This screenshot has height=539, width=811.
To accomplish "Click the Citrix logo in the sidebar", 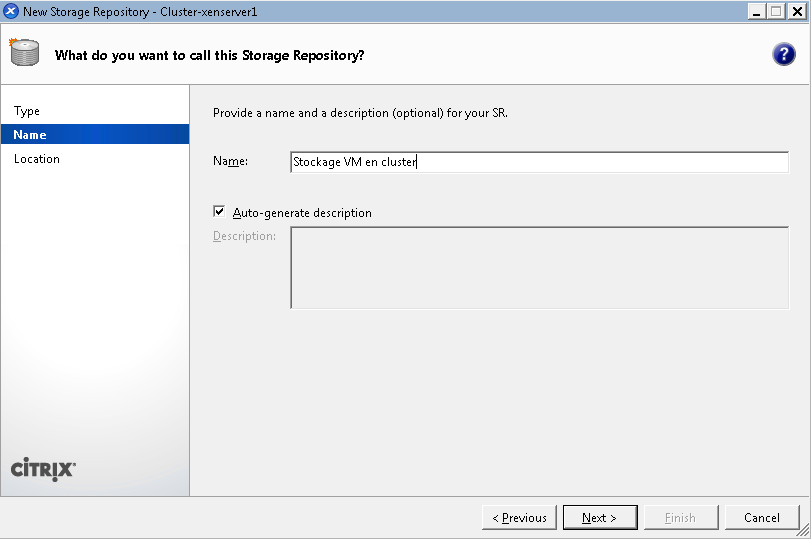I will coord(42,469).
